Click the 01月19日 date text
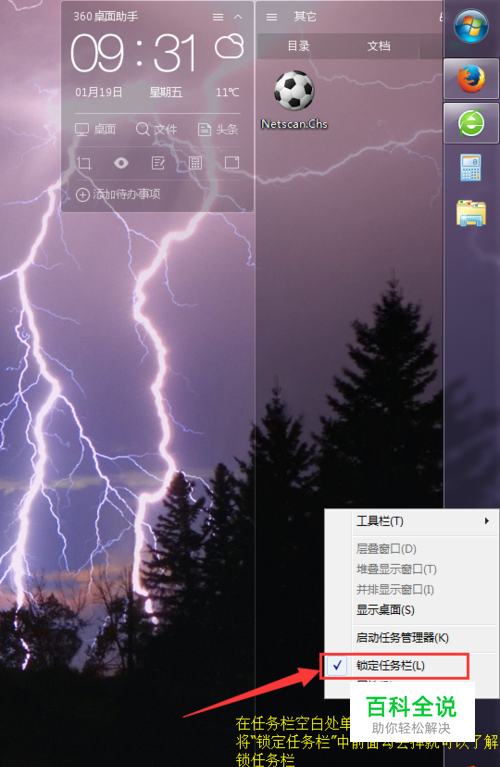500x767 pixels. click(x=98, y=92)
